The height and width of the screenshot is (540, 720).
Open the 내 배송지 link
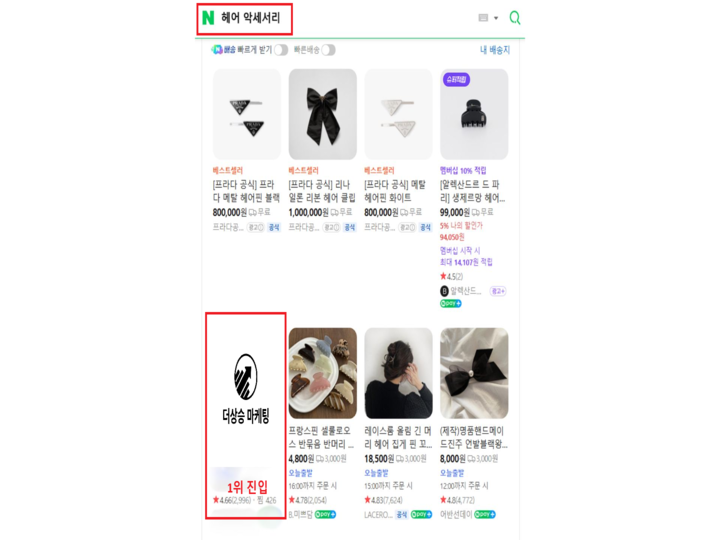495,50
